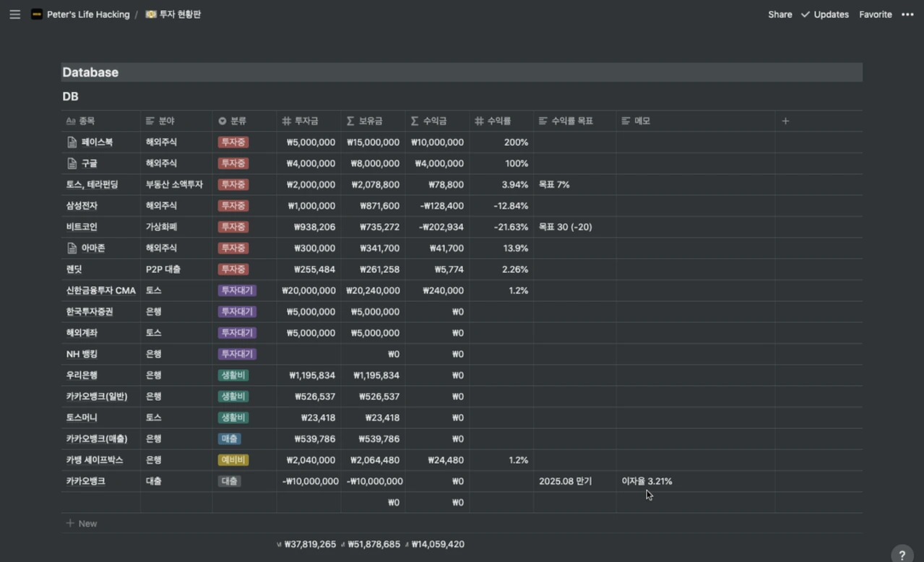This screenshot has width=924, height=562.
Task: Select the 투자대기 purple tag on 해외계좌 row
Action: click(237, 333)
